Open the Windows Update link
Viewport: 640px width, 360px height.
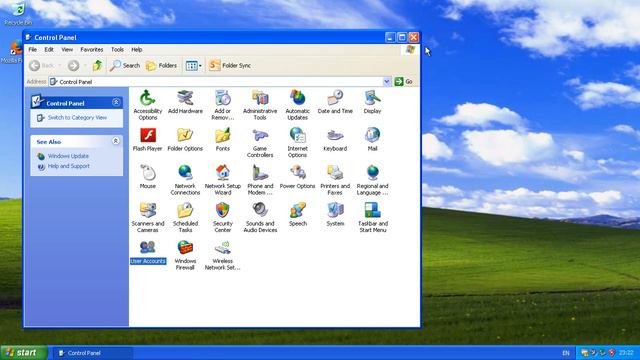tap(68, 156)
